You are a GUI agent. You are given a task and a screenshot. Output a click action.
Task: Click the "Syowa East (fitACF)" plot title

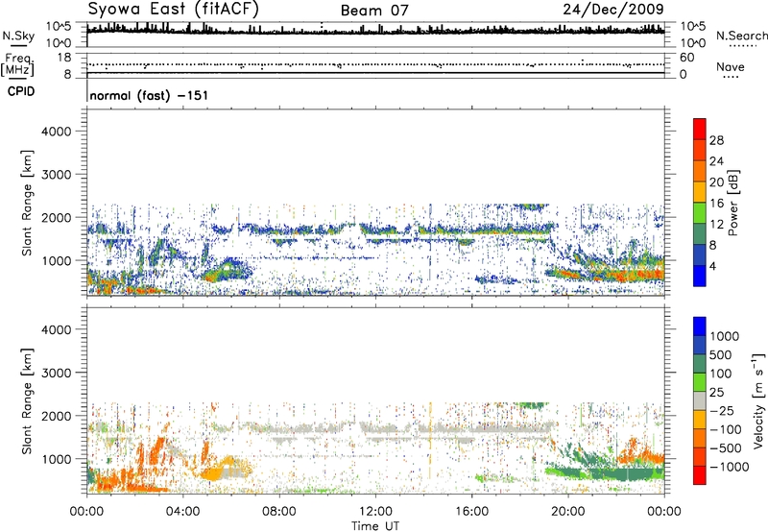(174, 9)
